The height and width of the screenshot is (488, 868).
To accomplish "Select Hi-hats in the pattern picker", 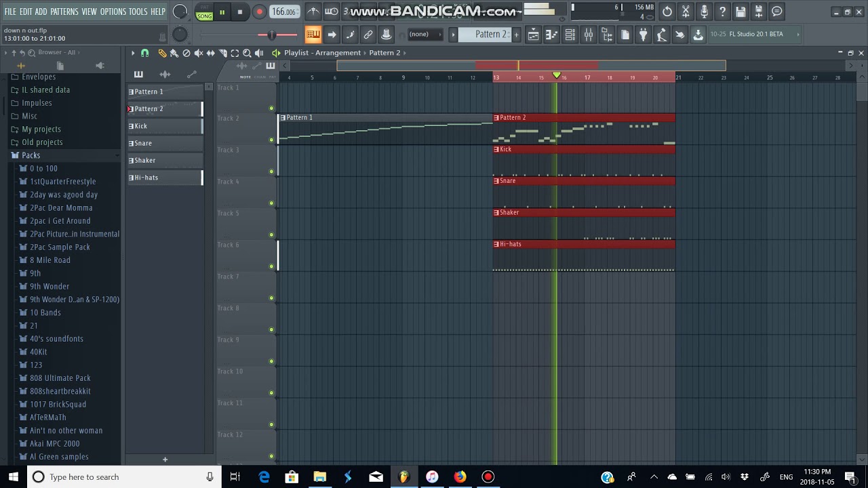I will click(165, 178).
